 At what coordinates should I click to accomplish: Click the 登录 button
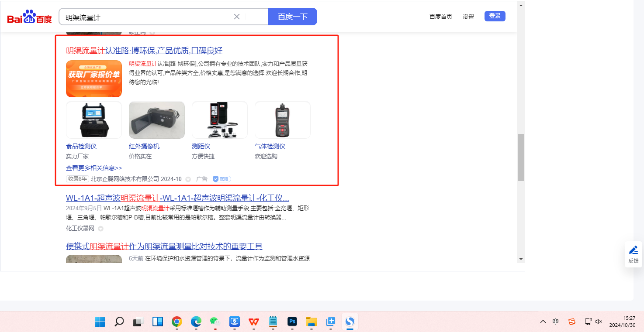point(495,16)
